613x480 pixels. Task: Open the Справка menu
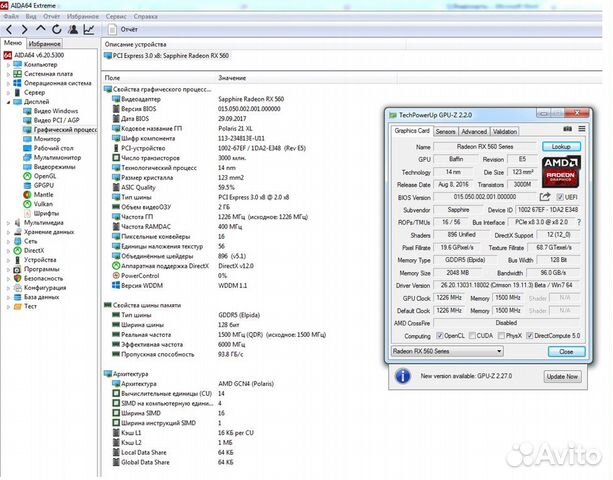(x=145, y=16)
